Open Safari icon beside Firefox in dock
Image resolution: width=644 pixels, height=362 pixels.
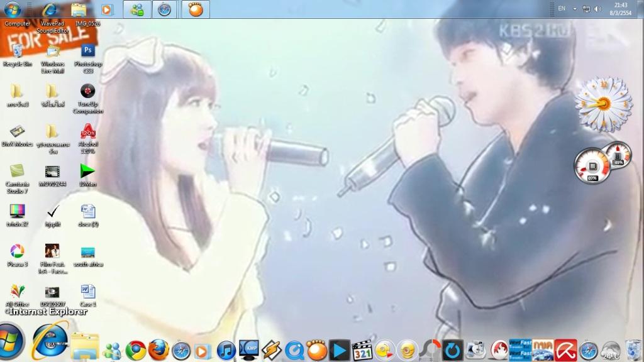(x=180, y=351)
